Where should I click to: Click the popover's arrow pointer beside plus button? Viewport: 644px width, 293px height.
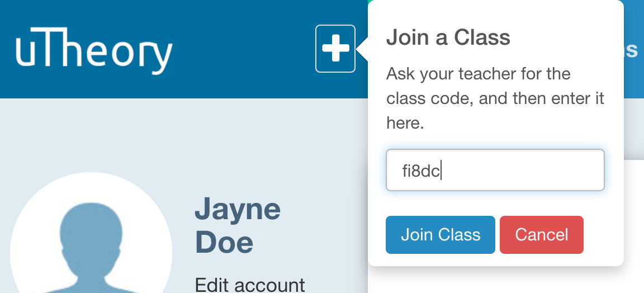[x=362, y=49]
